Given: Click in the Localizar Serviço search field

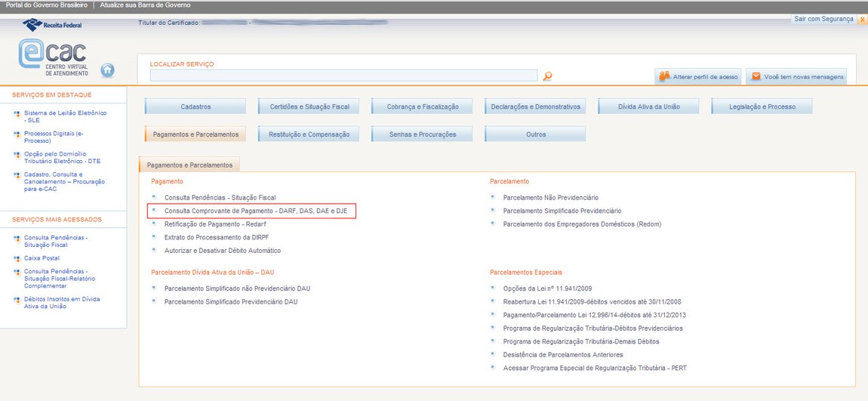Looking at the screenshot, I should 343,76.
